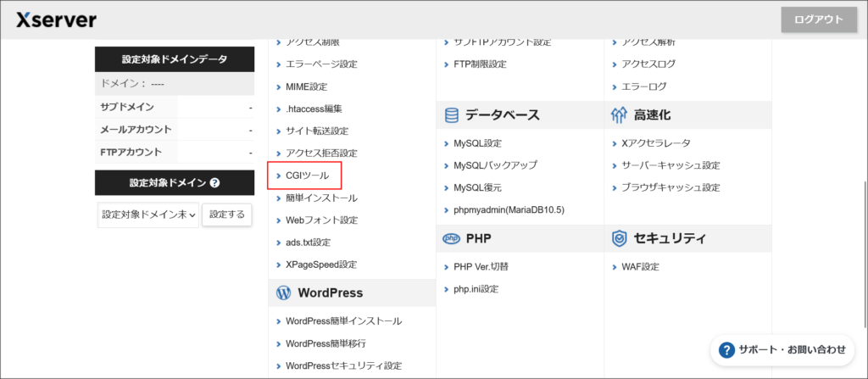868x379 pixels.
Task: Open MySQL復元 link
Action: (477, 188)
